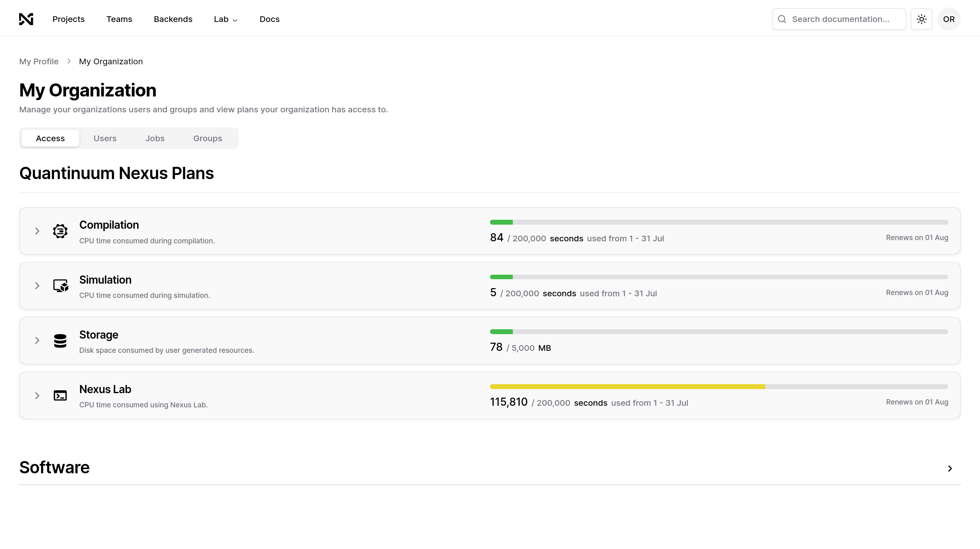Screen dimensions: 980x549
Task: Click the '84' seconds used value
Action: tap(497, 238)
